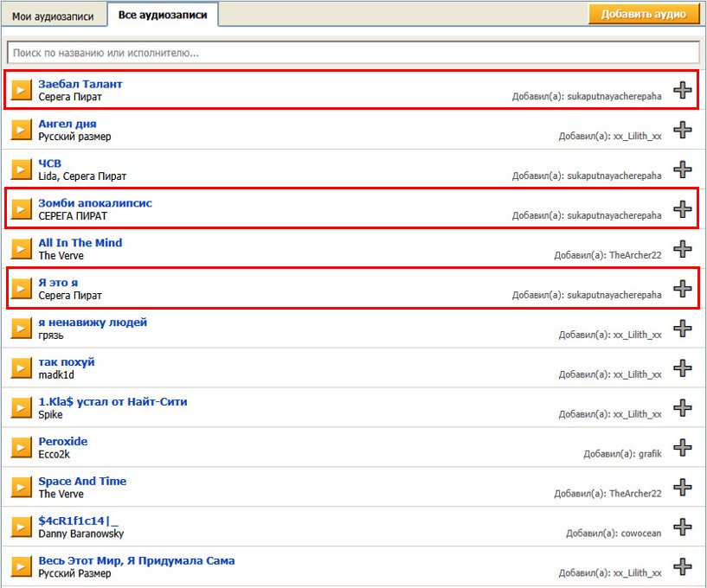707x588 pixels.
Task: Click the plus icon for "ЧСВ"
Action: coord(683,169)
